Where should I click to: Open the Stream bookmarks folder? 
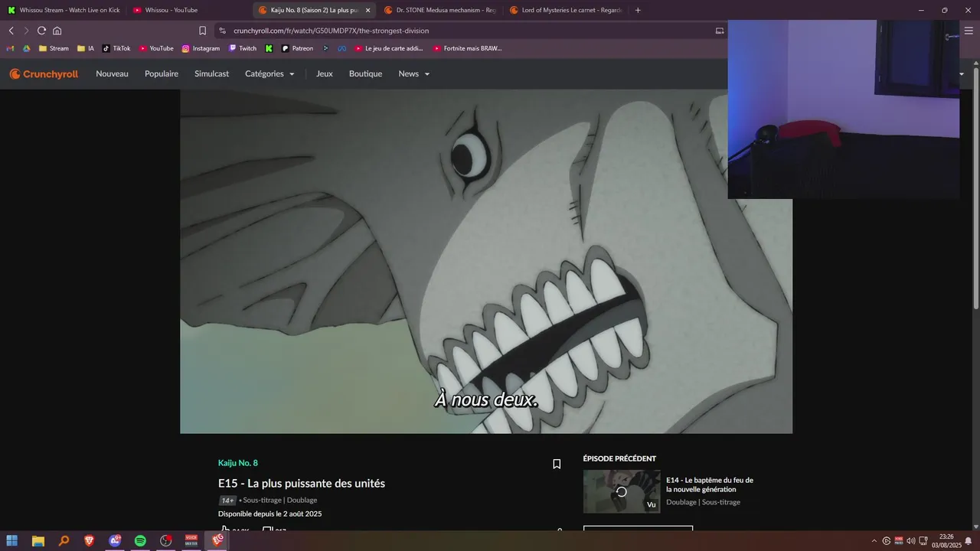[x=54, y=48]
